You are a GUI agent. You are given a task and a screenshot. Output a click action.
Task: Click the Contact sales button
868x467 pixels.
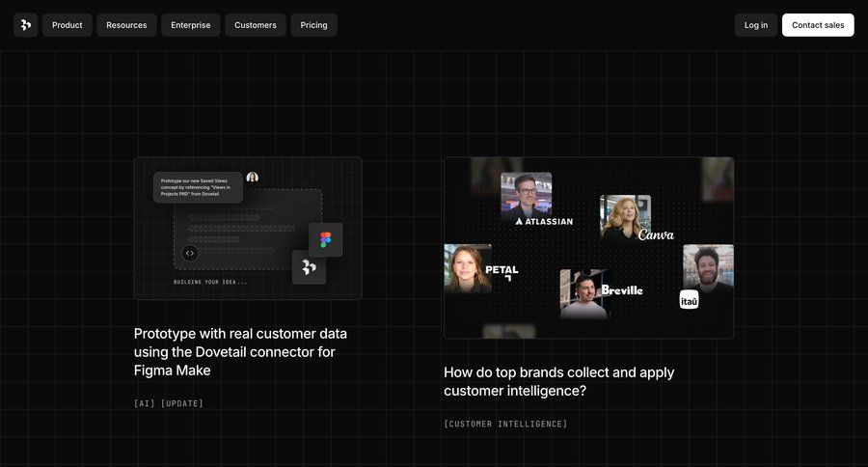(818, 25)
